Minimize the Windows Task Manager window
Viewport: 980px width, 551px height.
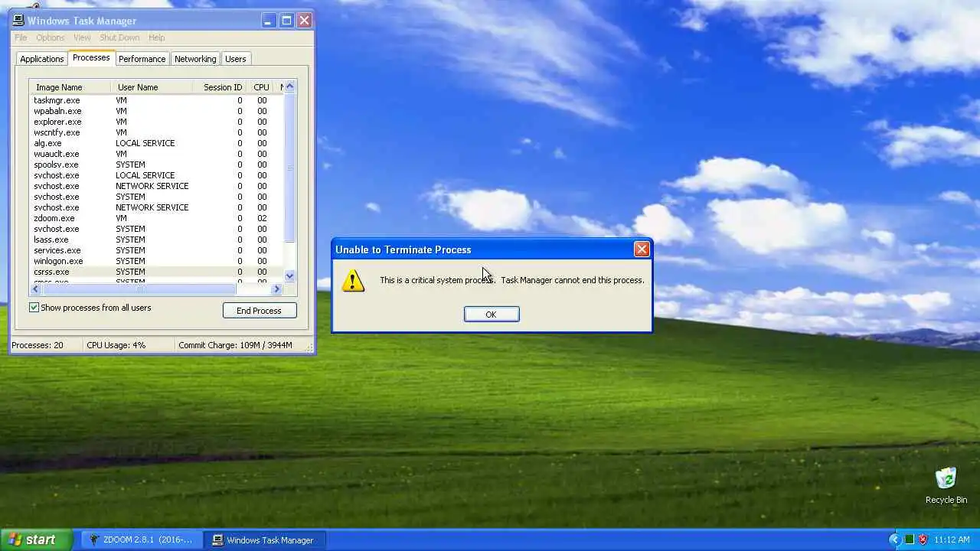269,21
